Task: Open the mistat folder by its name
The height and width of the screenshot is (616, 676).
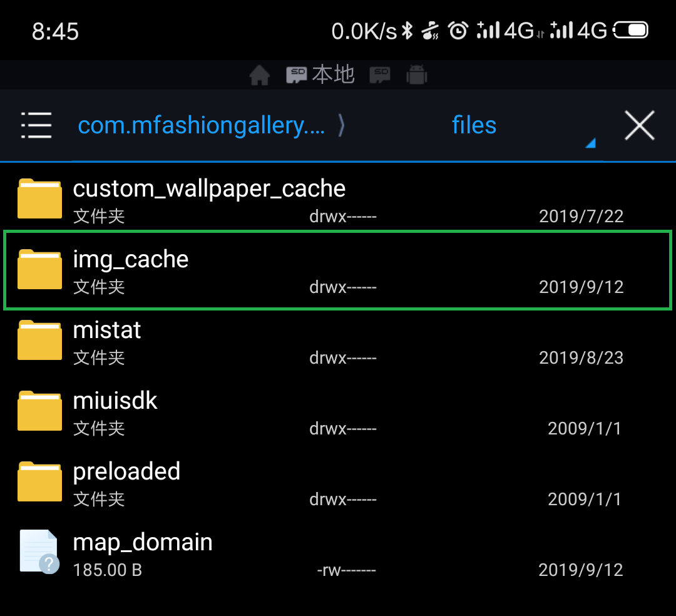Action: [x=107, y=331]
